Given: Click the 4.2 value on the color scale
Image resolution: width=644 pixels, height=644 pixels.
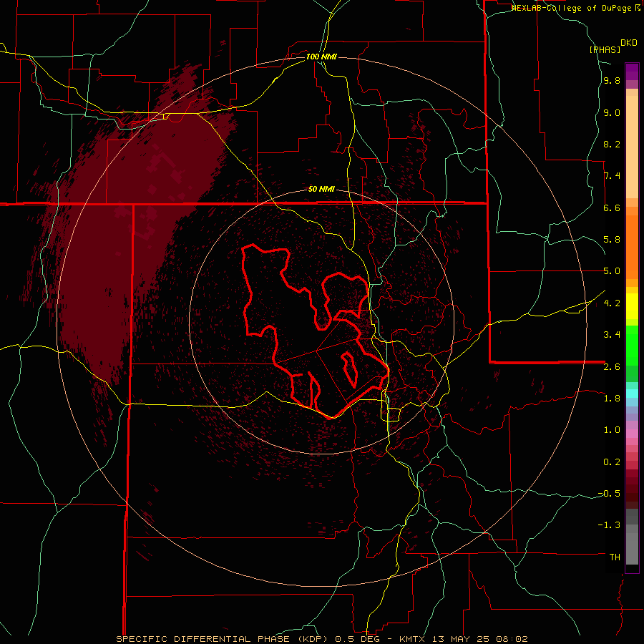Looking at the screenshot, I should coord(612,303).
